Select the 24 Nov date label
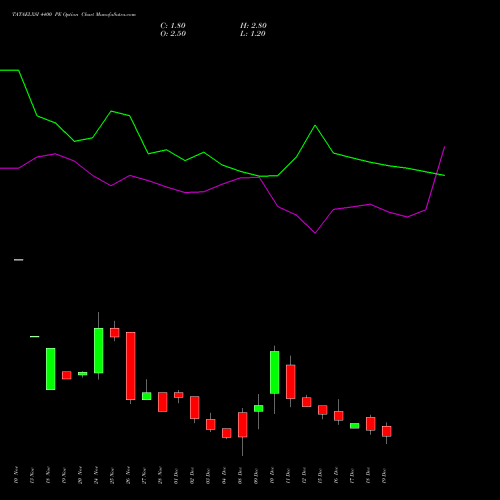Viewport: 500px width, 500px height. click(x=96, y=475)
